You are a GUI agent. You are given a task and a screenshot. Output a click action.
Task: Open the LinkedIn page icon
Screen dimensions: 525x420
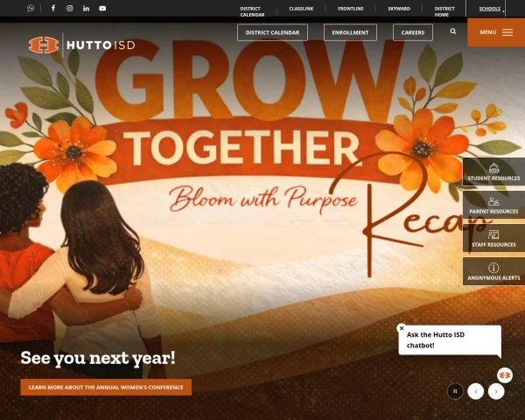86,9
